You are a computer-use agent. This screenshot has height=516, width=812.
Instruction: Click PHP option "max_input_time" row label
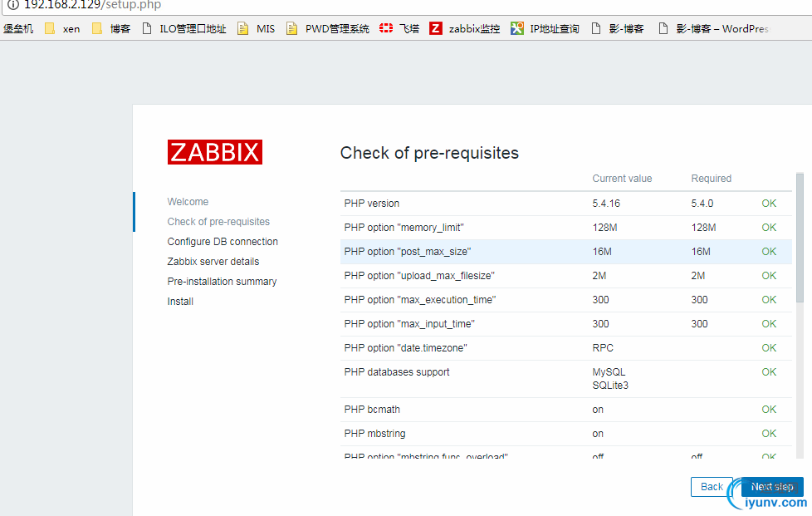coord(409,324)
